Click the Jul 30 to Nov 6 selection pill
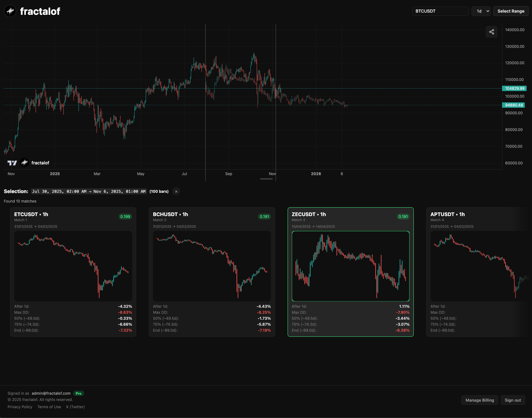The width and height of the screenshot is (532, 418). point(89,191)
